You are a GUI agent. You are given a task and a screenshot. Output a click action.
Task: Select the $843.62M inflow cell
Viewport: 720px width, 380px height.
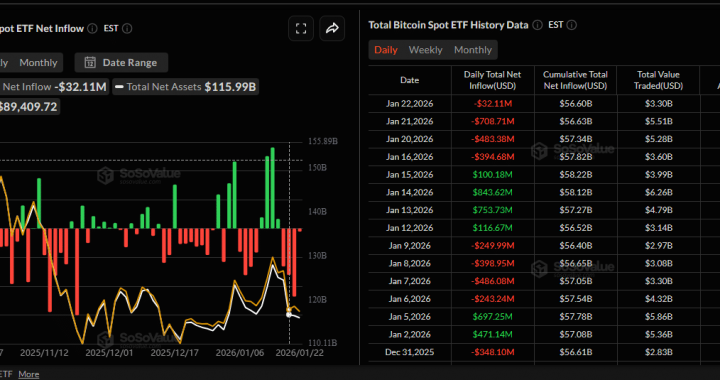tap(493, 192)
